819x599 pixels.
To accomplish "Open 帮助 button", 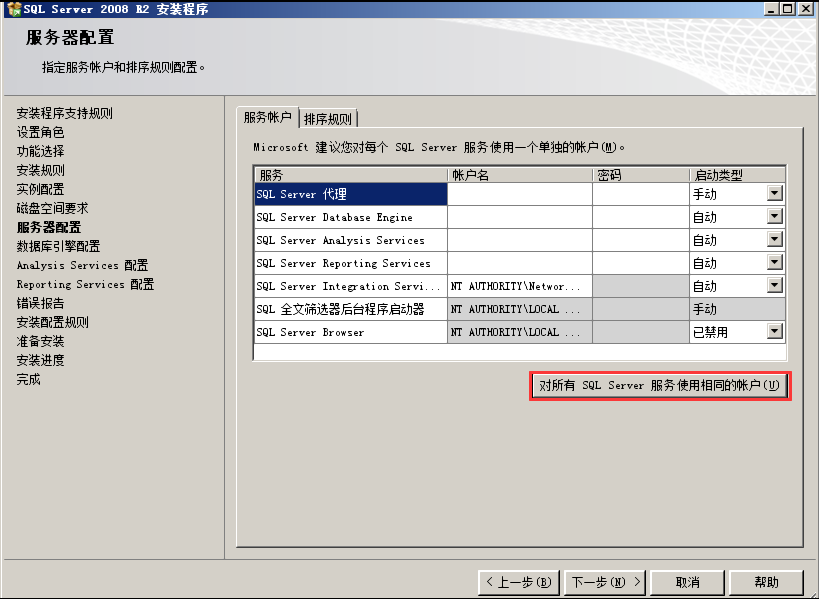I will point(766,582).
